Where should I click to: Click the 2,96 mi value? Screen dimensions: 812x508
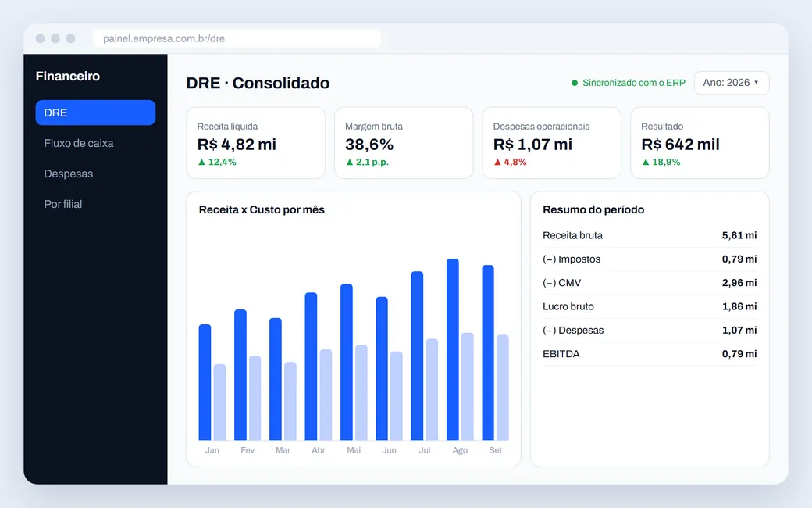739,283
